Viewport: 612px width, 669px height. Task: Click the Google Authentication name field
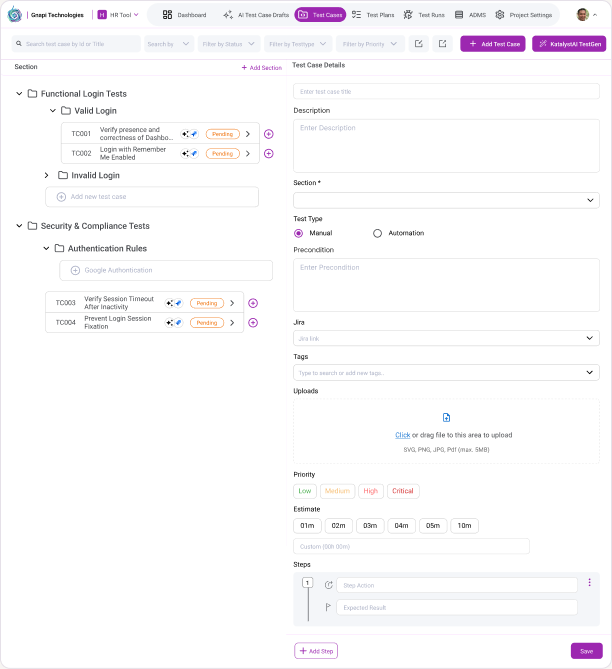click(166, 271)
